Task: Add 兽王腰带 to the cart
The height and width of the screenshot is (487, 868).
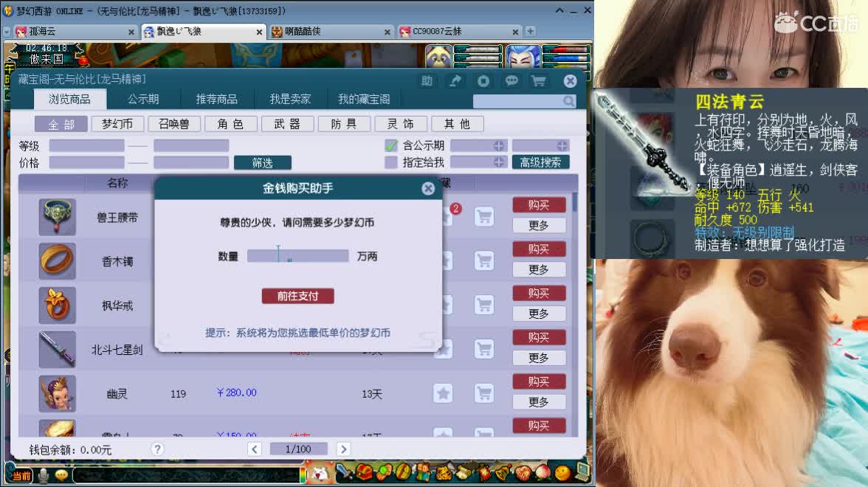Action: click(484, 216)
